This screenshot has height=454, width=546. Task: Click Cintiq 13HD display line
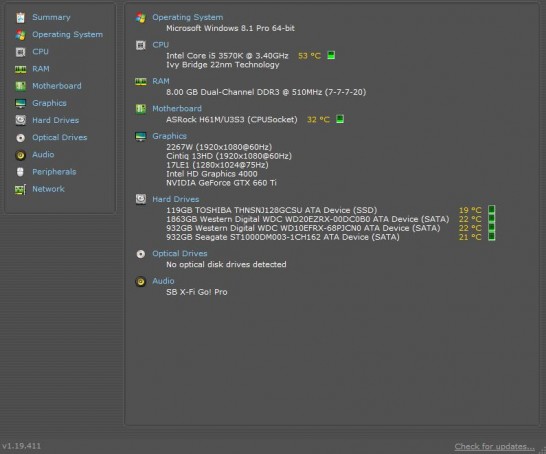coord(229,156)
